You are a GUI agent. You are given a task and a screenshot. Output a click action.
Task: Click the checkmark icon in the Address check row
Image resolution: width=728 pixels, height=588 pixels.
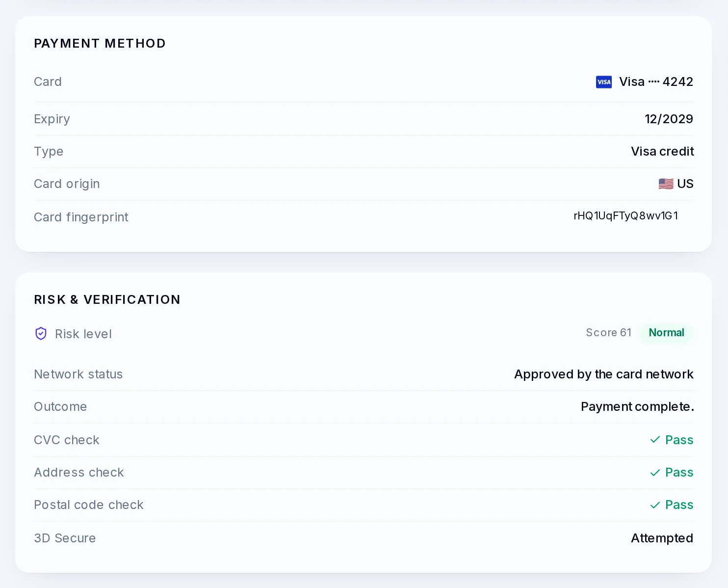pos(655,472)
